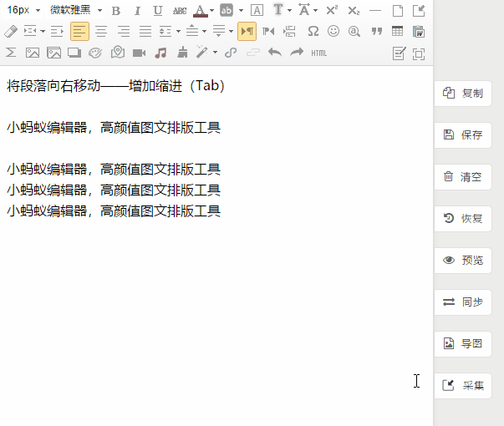Select right align
The width and height of the screenshot is (504, 426).
point(124,32)
